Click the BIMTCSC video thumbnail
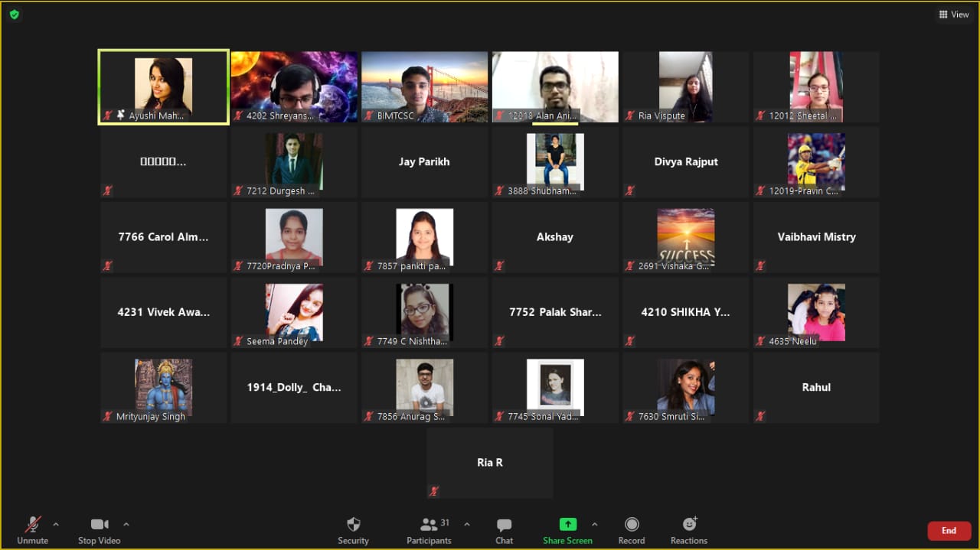Viewport: 980px width, 550px height. click(x=424, y=86)
